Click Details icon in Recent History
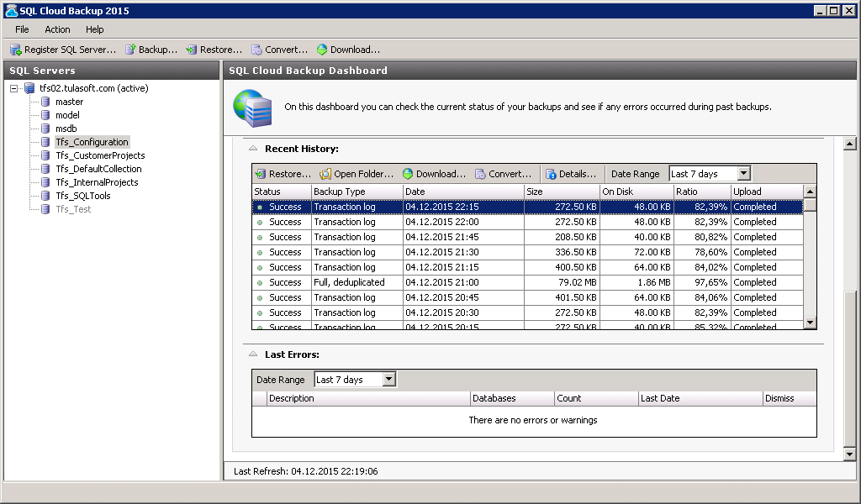The width and height of the screenshot is (861, 504). (x=552, y=174)
